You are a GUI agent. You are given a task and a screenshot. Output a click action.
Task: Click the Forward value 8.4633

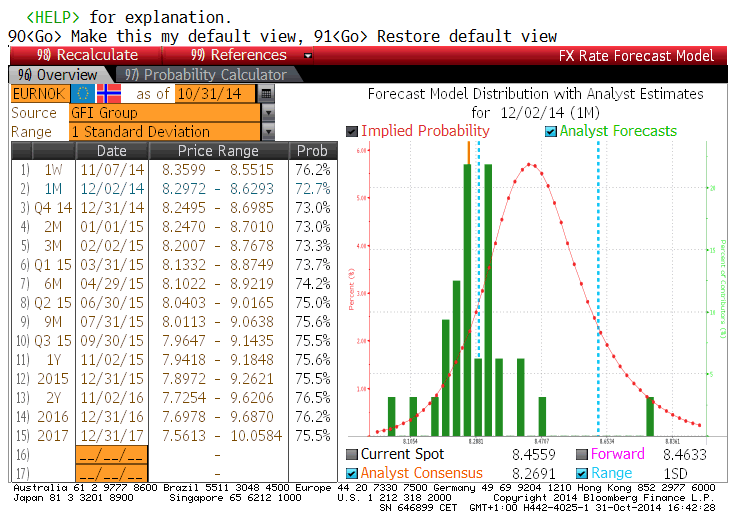coord(685,454)
